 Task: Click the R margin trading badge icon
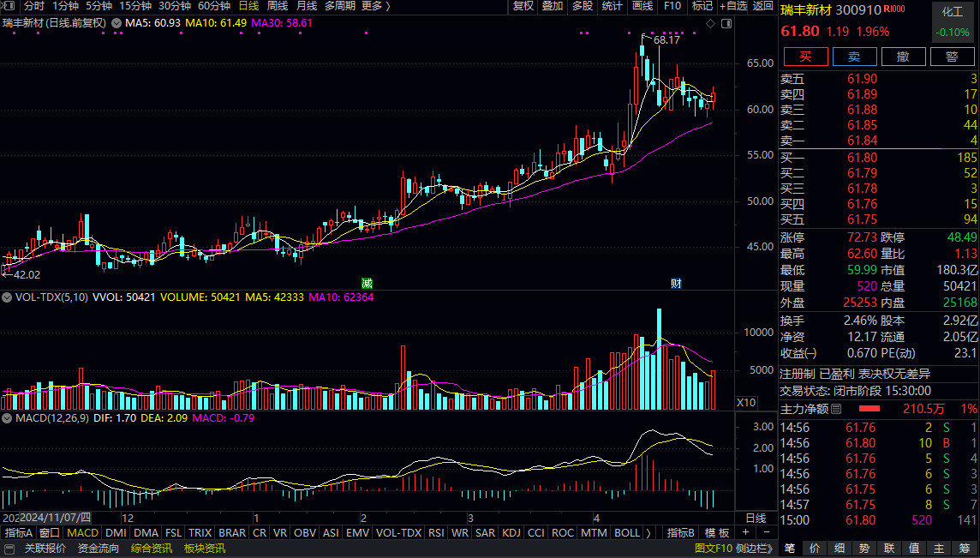(894, 9)
